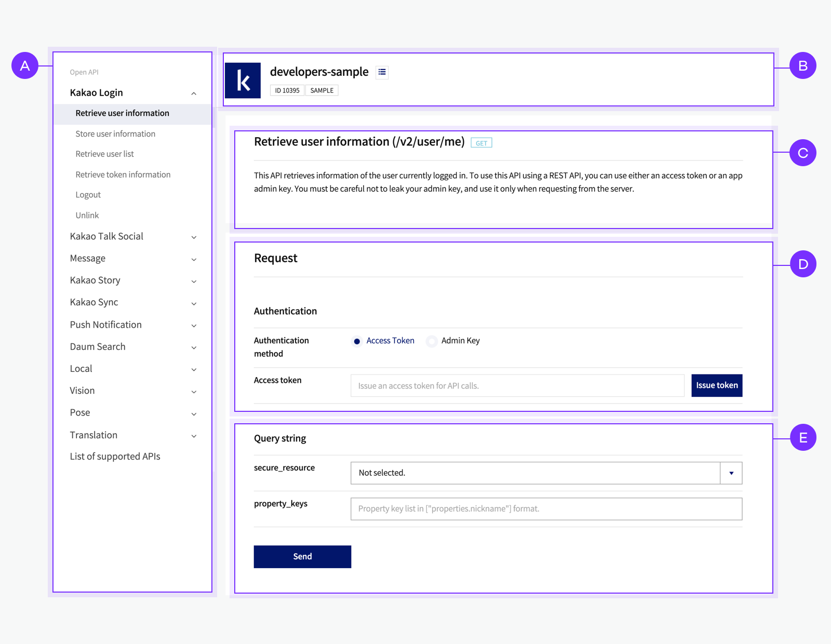Expand the Kakao Sync chevron
831x644 pixels.
pyautogui.click(x=194, y=303)
